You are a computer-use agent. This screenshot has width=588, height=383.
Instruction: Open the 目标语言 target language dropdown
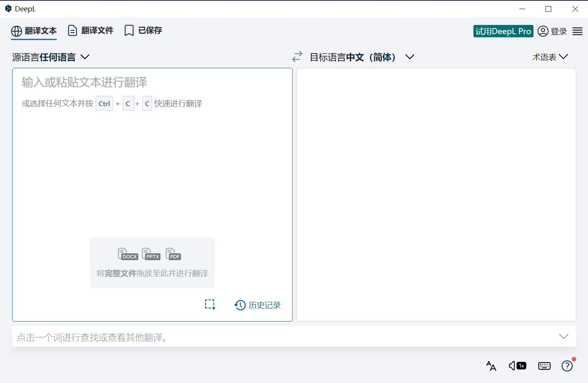pos(360,57)
